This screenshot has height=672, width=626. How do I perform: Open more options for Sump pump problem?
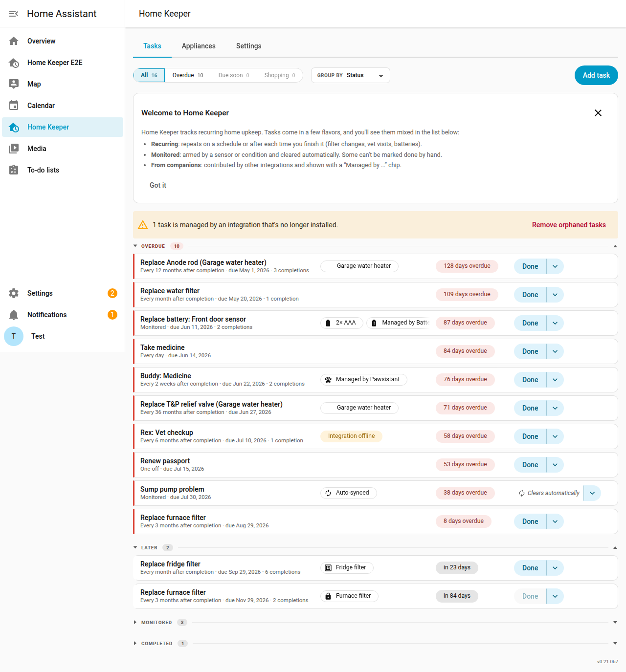pos(592,493)
